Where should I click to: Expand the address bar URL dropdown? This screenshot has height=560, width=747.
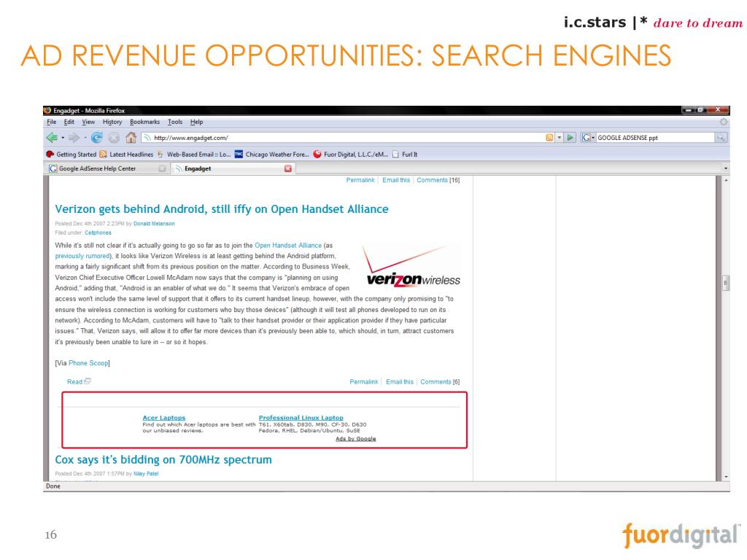point(560,138)
